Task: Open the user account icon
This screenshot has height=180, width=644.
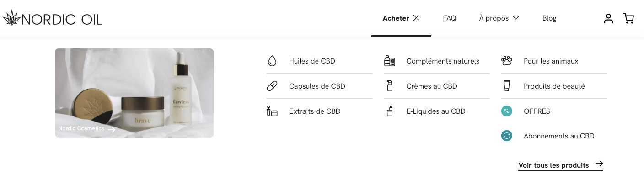Action: click(608, 18)
